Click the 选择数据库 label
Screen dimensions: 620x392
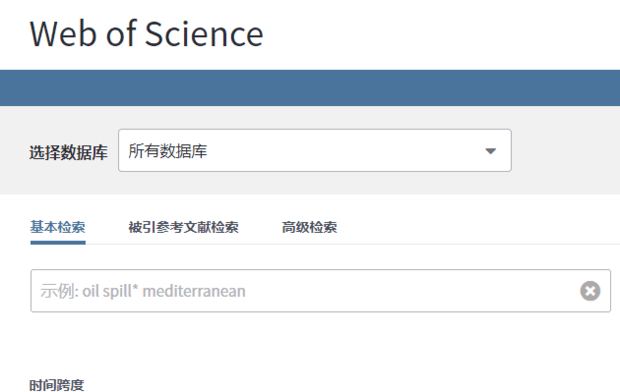point(68,153)
